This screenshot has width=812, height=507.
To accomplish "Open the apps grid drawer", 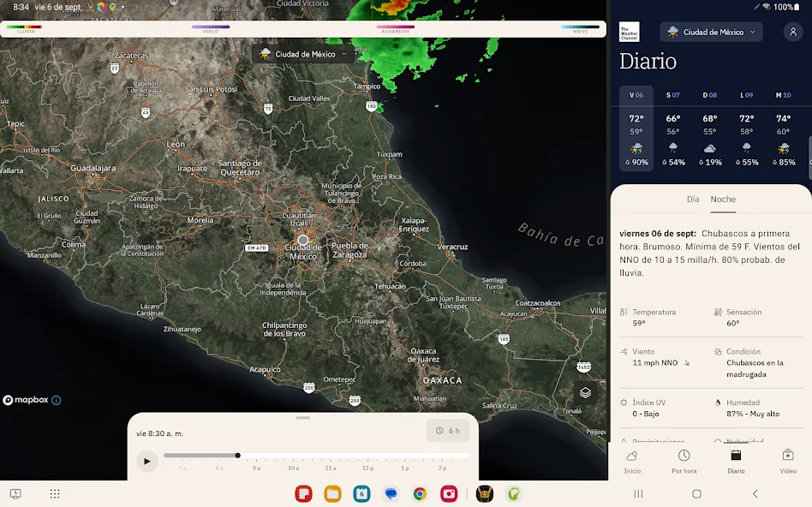I will tap(55, 493).
